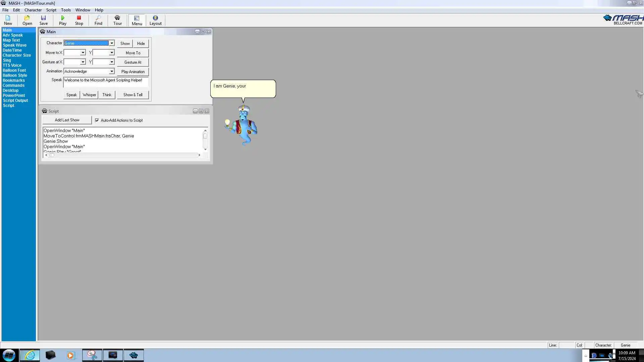Open the Tools menu
The width and height of the screenshot is (644, 362).
click(66, 10)
